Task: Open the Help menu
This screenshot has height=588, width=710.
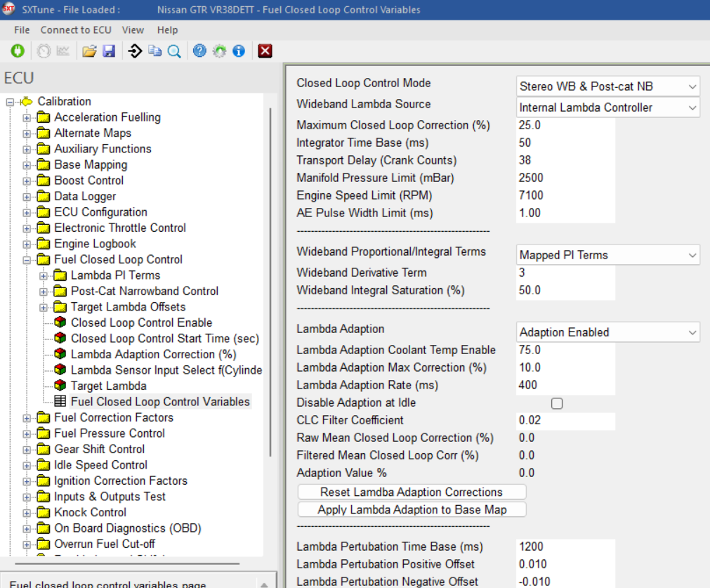Action: click(x=167, y=30)
